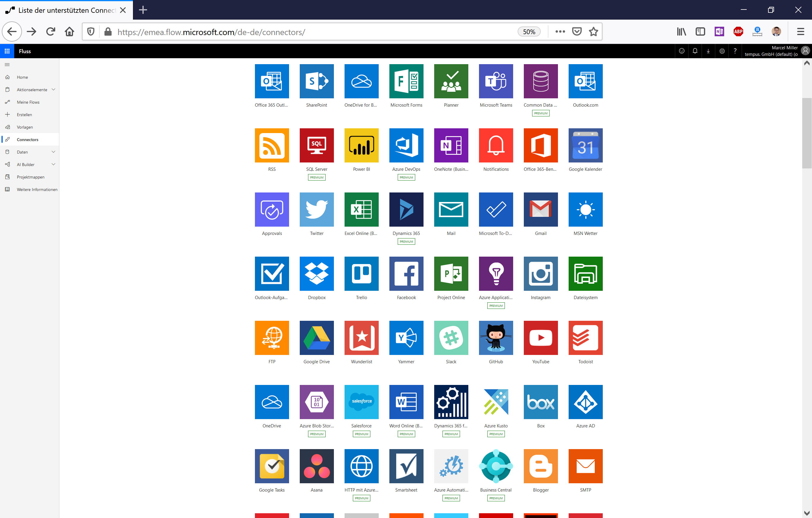Click the Fluss app title
The height and width of the screenshot is (518, 812).
25,51
